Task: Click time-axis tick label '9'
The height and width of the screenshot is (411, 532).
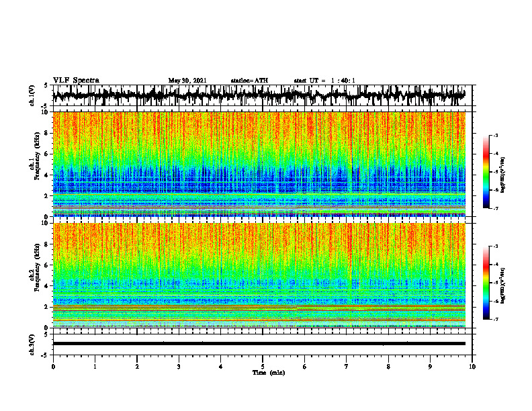Action: tap(430, 367)
